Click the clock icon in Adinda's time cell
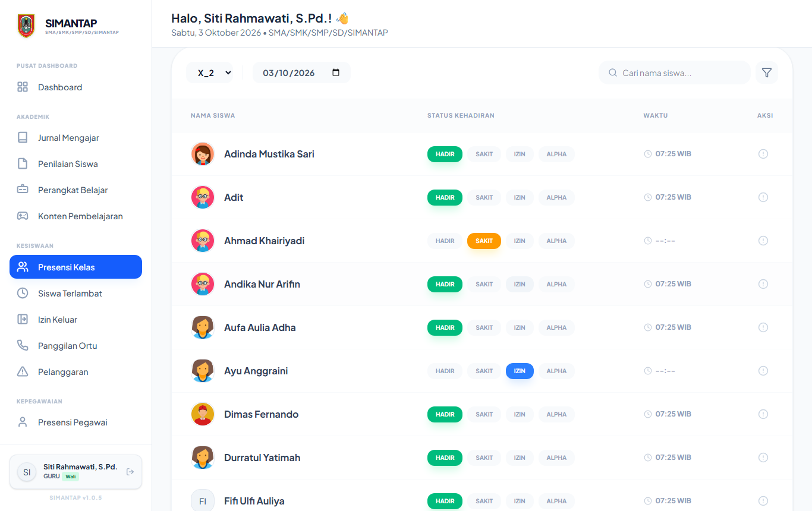Viewport: 812px width, 511px height. pyautogui.click(x=648, y=154)
